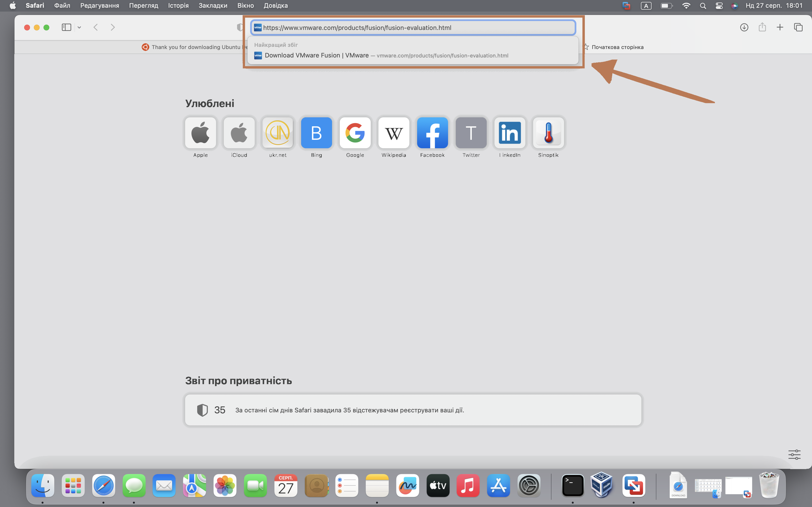Switch to Thank you for downloading Ubuntu tab

195,47
